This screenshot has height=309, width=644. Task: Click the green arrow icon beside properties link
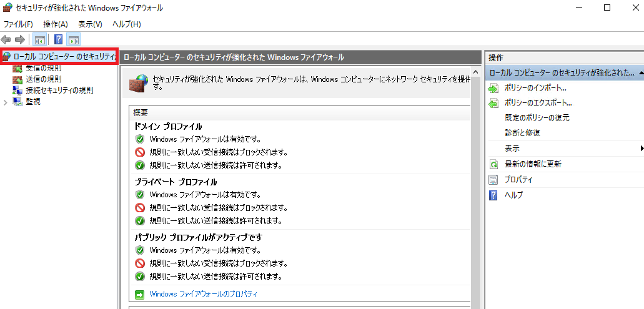point(140,295)
